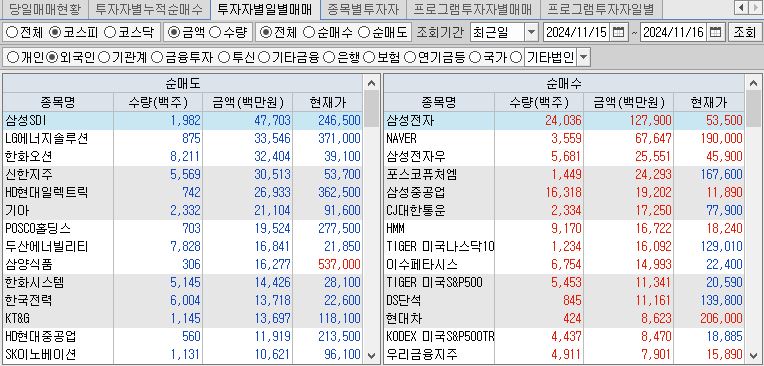764x366 pixels.
Task: Choose the 금액 radio option
Action: [x=173, y=33]
